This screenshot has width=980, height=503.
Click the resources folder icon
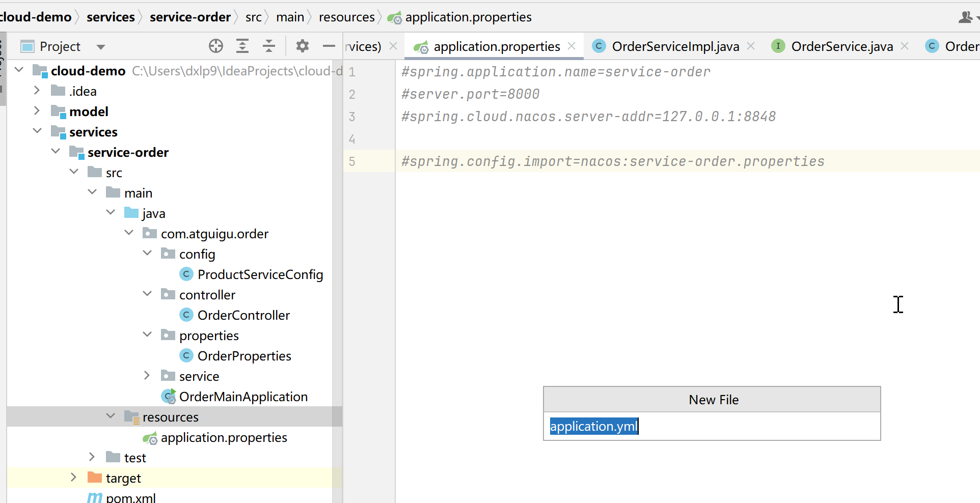tap(132, 417)
